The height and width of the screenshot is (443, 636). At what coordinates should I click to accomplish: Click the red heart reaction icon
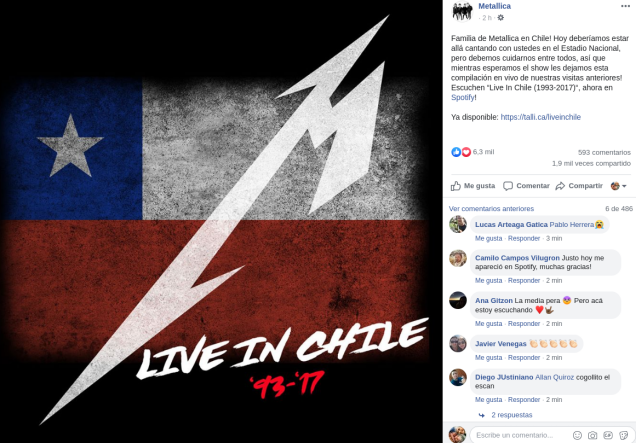466,152
